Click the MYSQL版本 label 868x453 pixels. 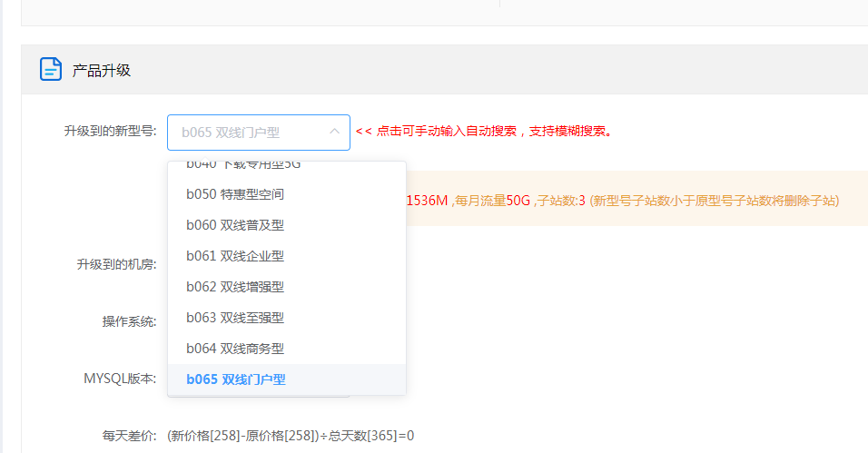[121, 378]
